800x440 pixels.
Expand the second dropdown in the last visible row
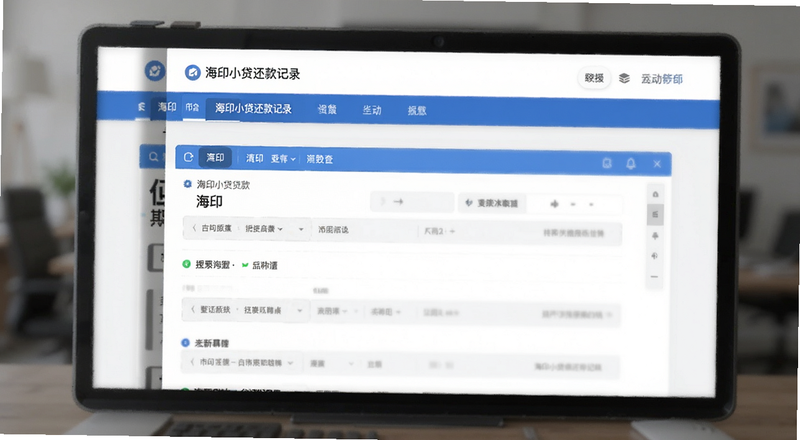click(351, 364)
